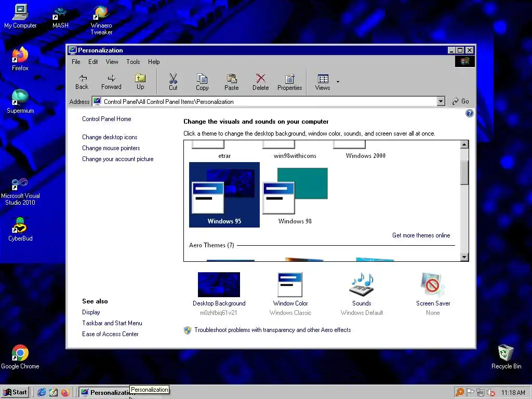Select the Windows 95 theme
The image size is (532, 399).
tap(224, 195)
